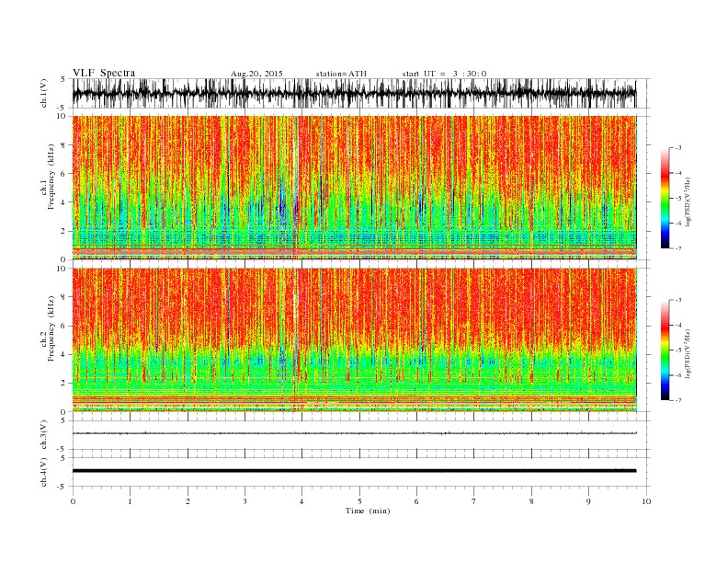Image resolution: width=728 pixels, height=563 pixels.
Task: Click the "Time (min)" axis title
Action: coord(368,511)
